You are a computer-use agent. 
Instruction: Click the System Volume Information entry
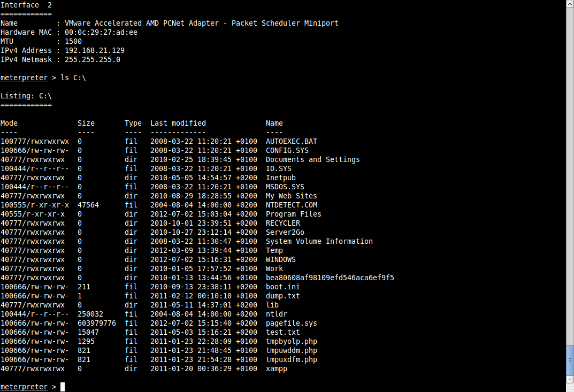[319, 241]
